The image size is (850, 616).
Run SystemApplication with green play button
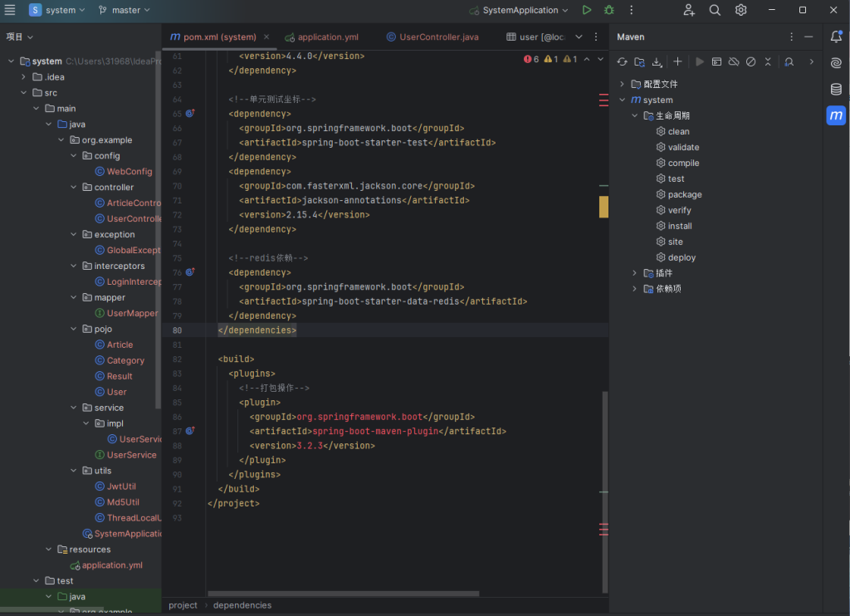(587, 10)
